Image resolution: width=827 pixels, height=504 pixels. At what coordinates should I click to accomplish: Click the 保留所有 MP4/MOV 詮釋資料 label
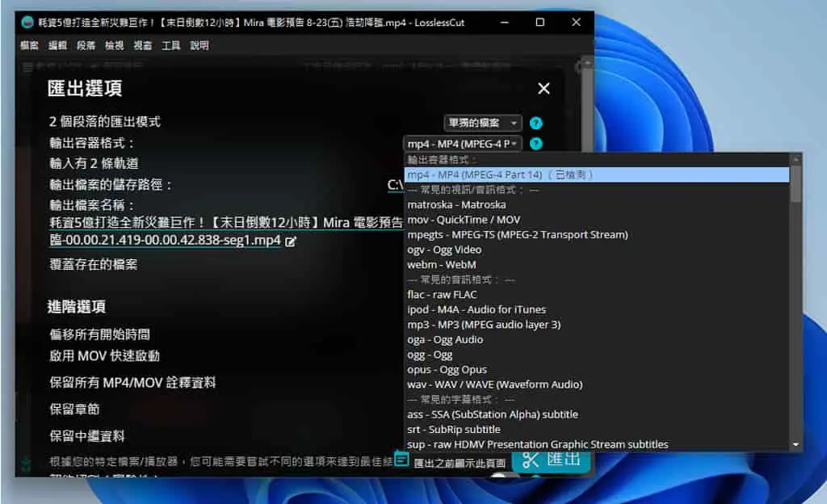132,383
